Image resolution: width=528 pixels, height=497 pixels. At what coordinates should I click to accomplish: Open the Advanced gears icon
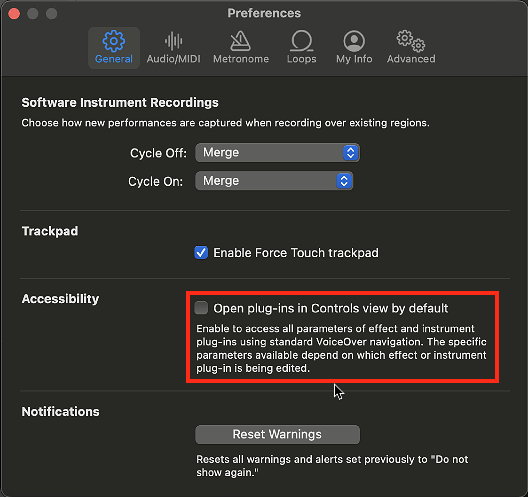(411, 41)
